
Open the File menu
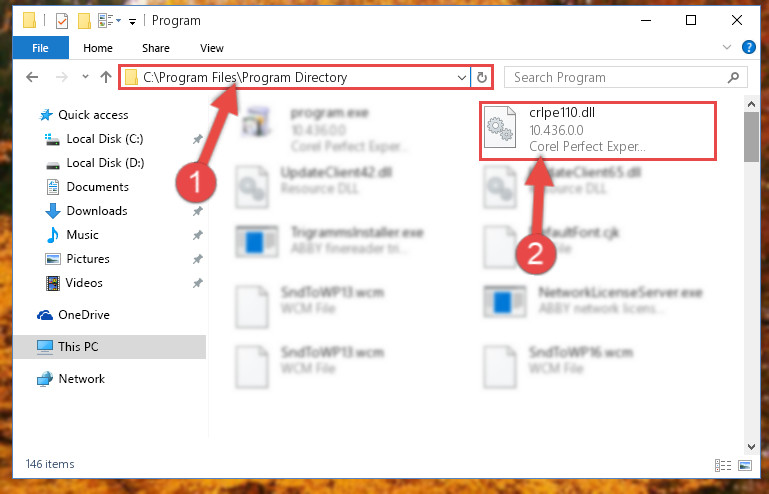[x=40, y=48]
